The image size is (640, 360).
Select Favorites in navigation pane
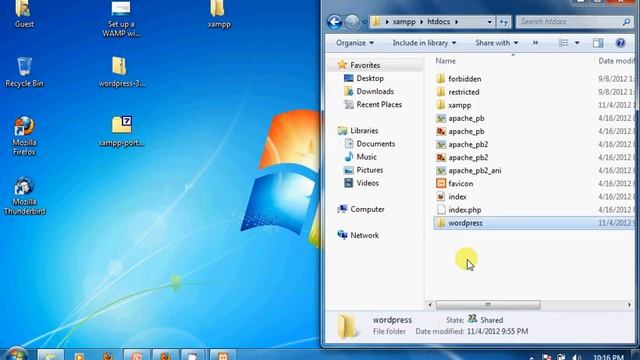click(x=365, y=65)
